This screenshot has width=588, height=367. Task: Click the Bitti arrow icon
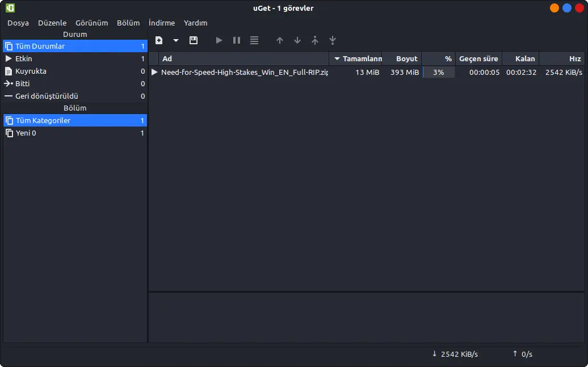(9, 83)
